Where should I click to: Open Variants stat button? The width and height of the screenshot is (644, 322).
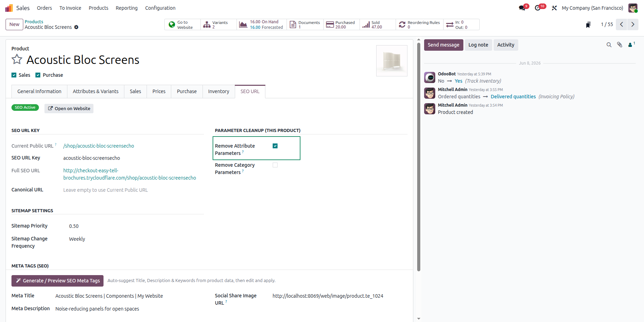tap(218, 25)
